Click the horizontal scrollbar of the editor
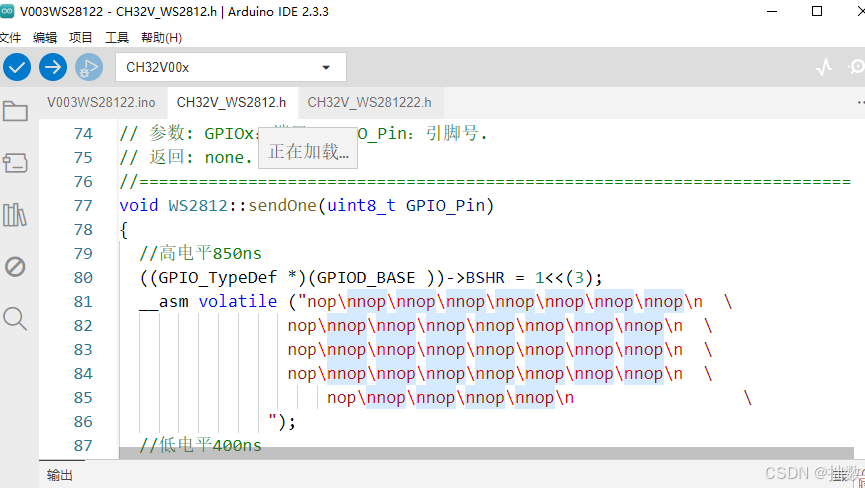This screenshot has height=488, width=865. [x=486, y=453]
